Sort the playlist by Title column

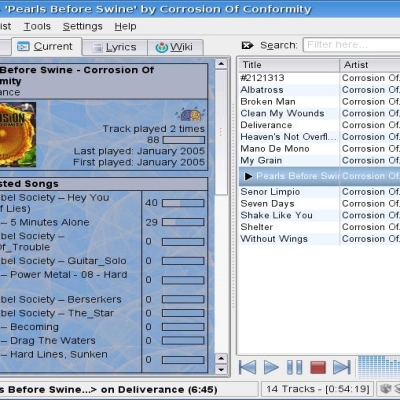tap(289, 65)
